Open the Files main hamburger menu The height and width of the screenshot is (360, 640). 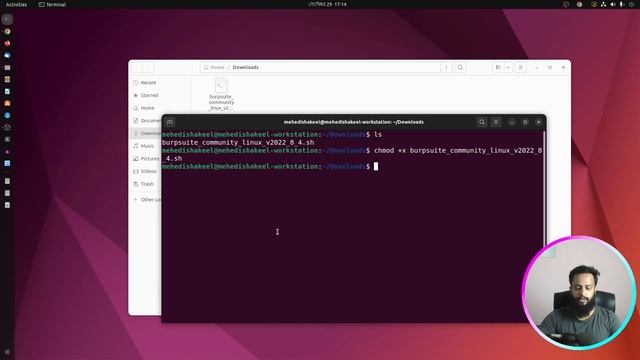click(x=521, y=67)
